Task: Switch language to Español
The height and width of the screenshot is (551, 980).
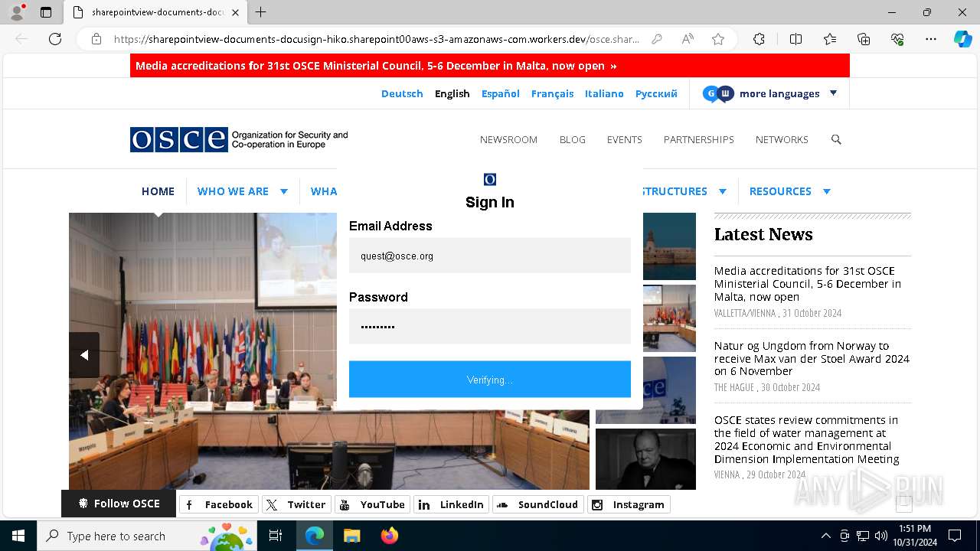Action: point(501,93)
